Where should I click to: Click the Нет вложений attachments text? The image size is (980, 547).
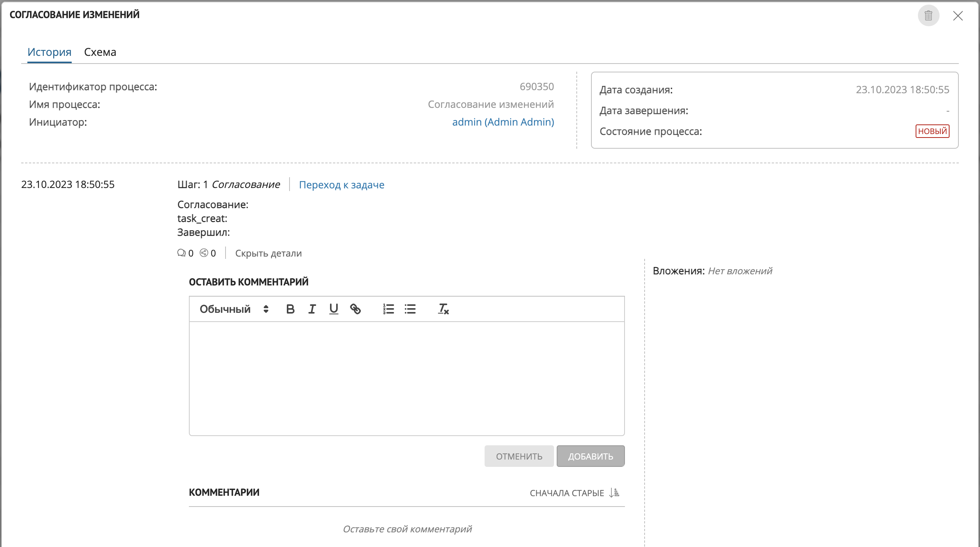click(x=740, y=271)
